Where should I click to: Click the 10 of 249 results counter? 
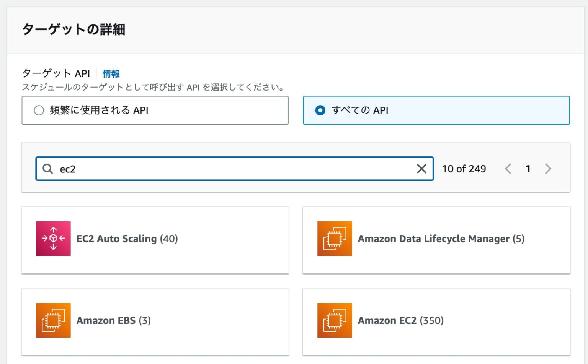tap(464, 169)
